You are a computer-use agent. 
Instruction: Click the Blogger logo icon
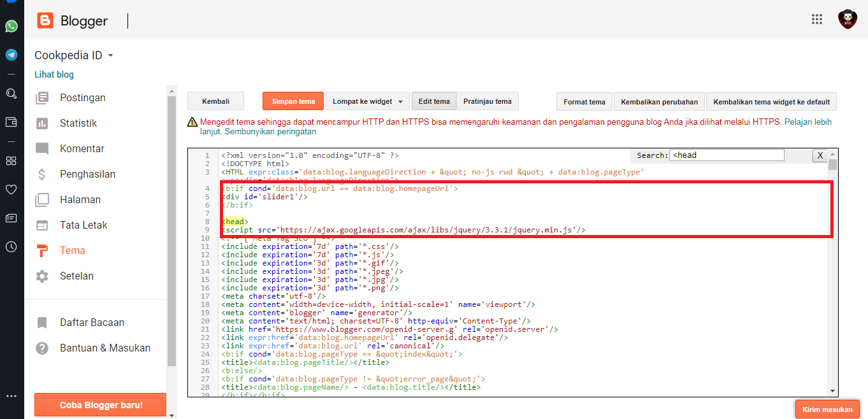pos(45,21)
